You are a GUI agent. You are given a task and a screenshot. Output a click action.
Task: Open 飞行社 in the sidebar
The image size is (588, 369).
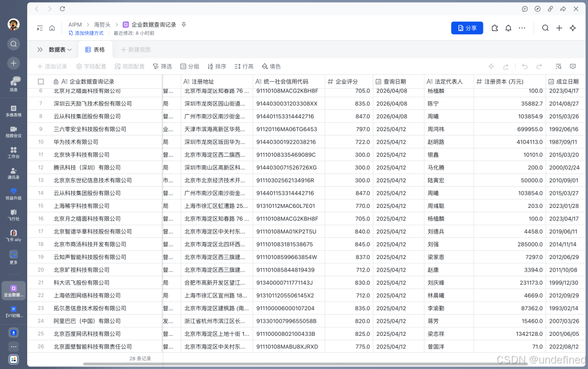coord(14,216)
